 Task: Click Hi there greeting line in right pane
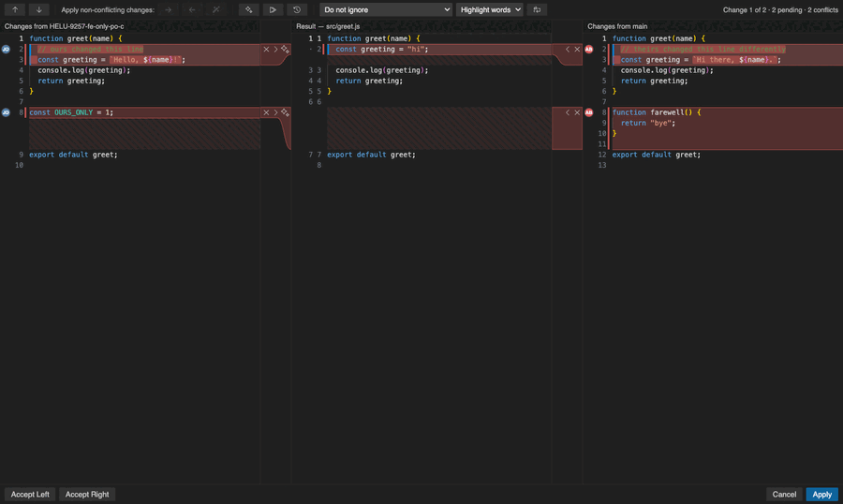701,60
